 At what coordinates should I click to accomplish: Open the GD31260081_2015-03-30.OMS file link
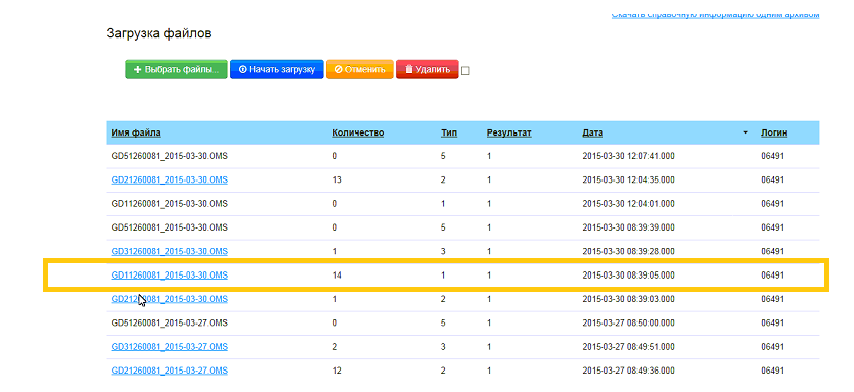tap(169, 252)
